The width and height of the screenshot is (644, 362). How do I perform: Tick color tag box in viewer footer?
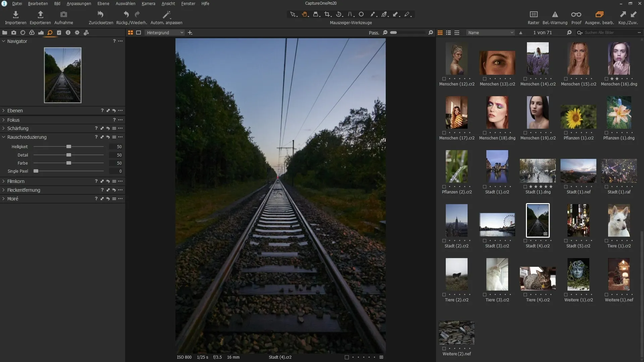347,357
